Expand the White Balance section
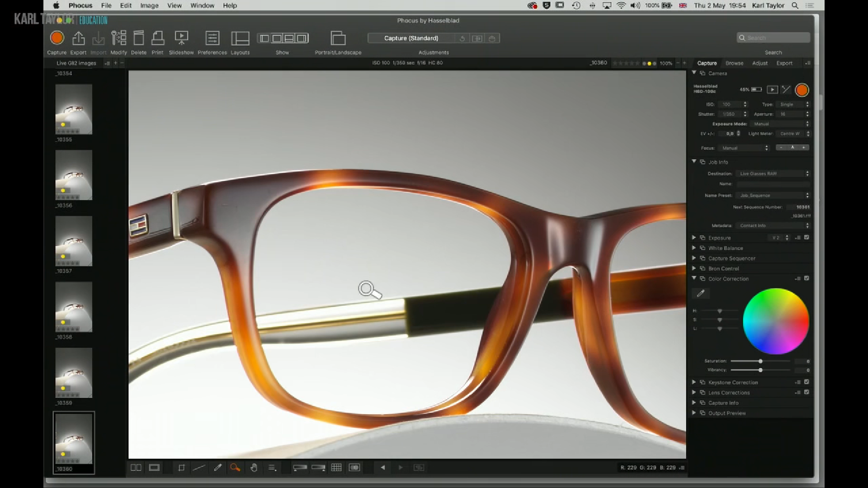 [694, 248]
